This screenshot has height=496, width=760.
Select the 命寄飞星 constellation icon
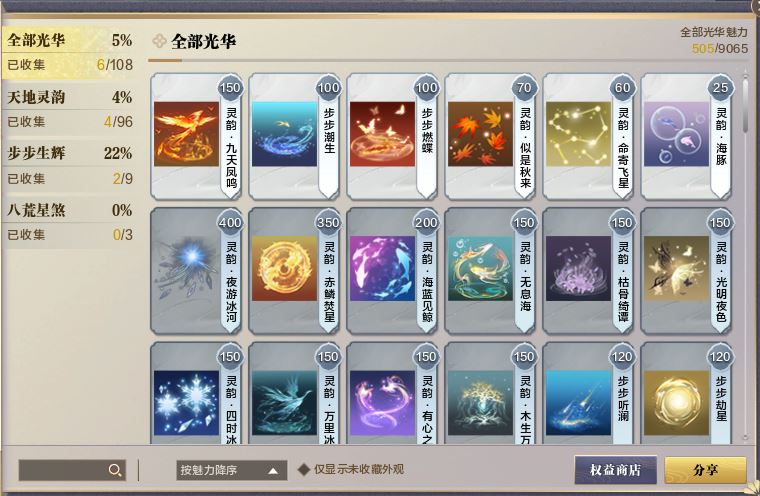pos(578,134)
